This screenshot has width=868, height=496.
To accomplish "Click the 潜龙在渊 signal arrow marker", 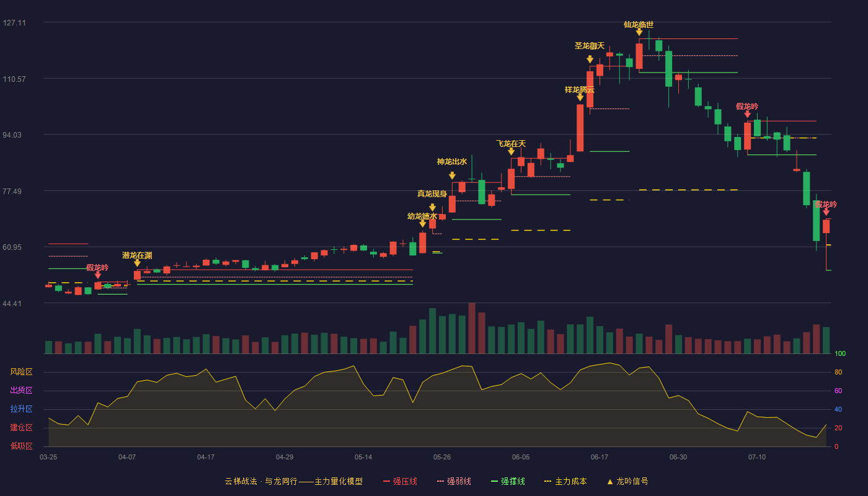I will [137, 263].
